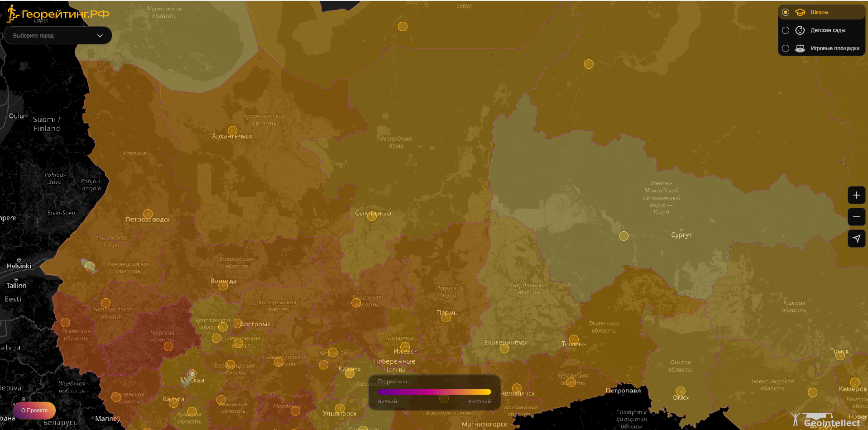Select the Петрозаводск map marker
Image resolution: width=868 pixels, height=430 pixels.
[148, 214]
